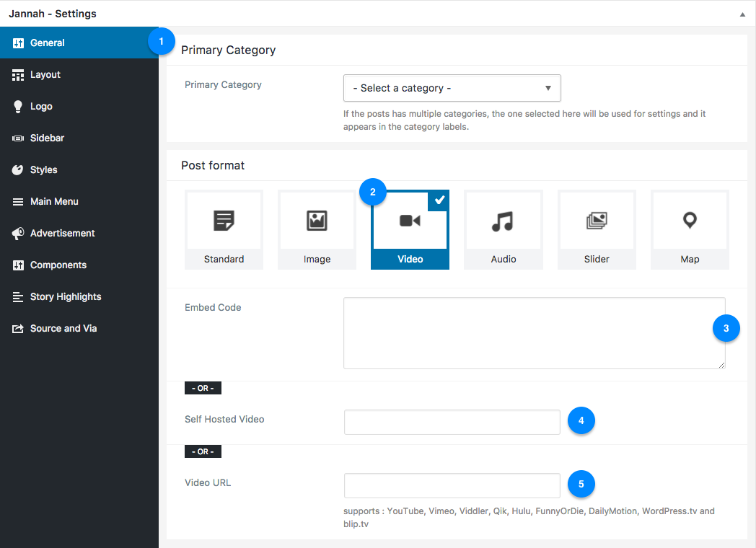Image resolution: width=756 pixels, height=548 pixels.
Task: Click the Image post format picture icon
Action: [x=317, y=220]
